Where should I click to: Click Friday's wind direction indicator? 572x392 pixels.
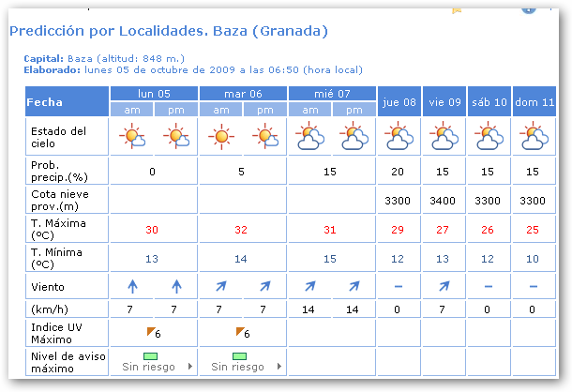(444, 286)
